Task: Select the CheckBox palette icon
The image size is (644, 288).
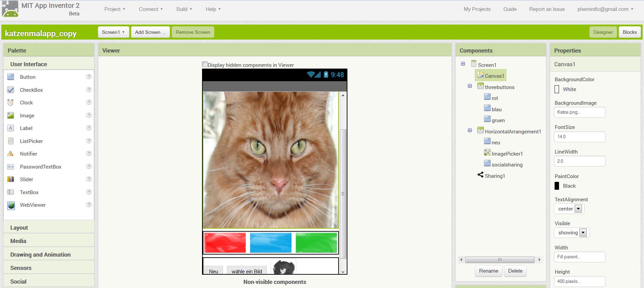Action: click(11, 90)
